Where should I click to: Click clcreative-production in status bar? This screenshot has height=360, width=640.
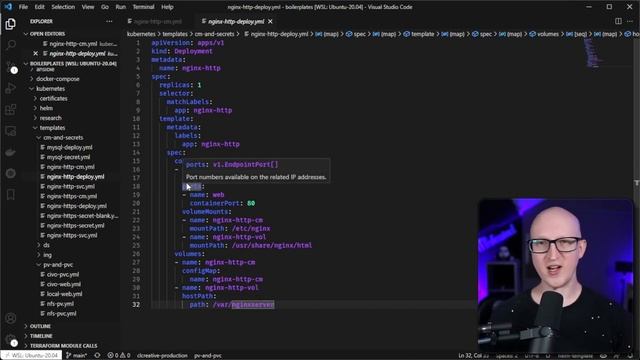[162, 356]
